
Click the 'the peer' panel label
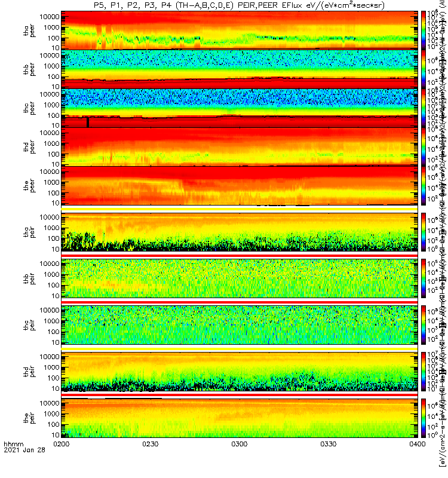29,186
